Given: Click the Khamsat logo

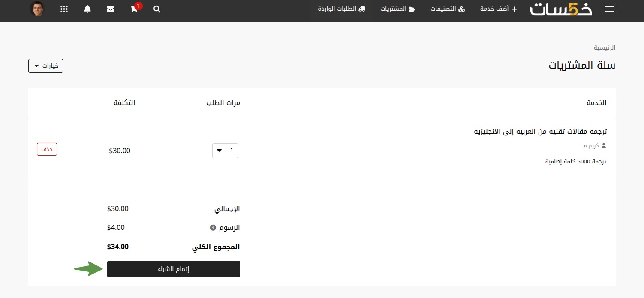Looking at the screenshot, I should [561, 9].
